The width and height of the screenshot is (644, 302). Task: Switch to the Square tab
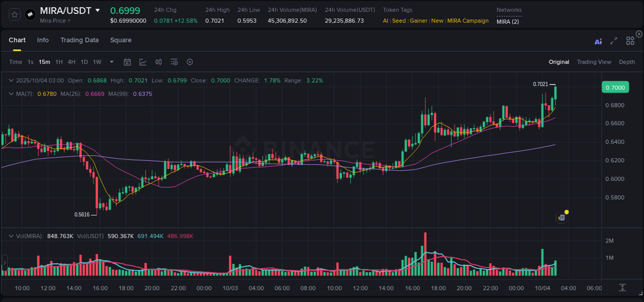pos(121,40)
